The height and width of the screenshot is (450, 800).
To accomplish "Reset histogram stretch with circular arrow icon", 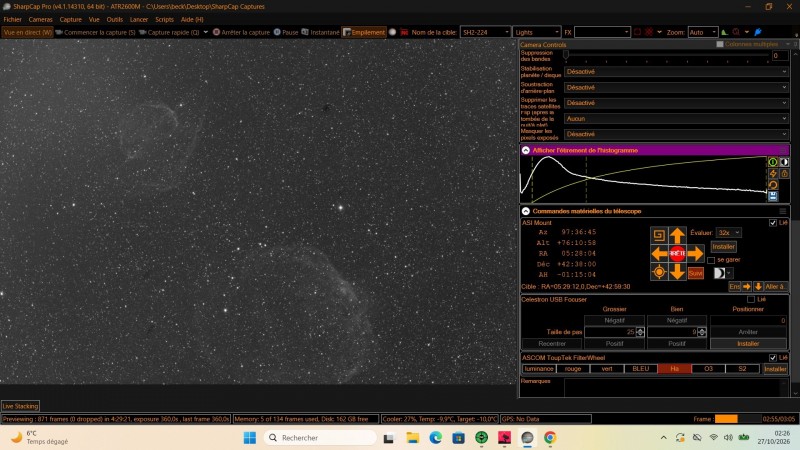I will (x=773, y=185).
